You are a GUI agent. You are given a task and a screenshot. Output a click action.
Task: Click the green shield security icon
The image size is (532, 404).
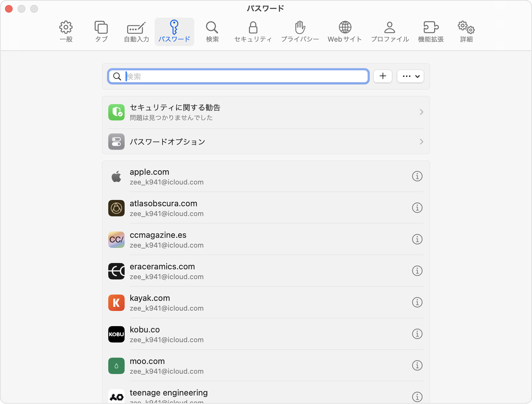[x=116, y=112]
